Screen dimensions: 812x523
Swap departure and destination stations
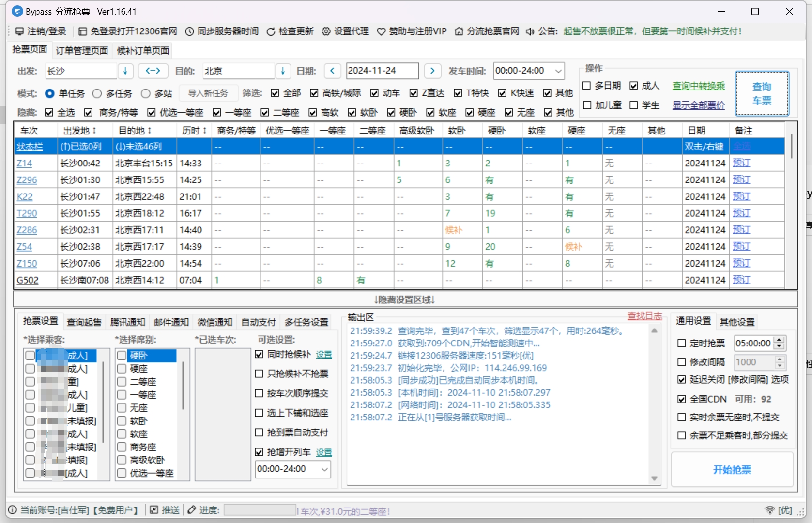[x=153, y=71]
